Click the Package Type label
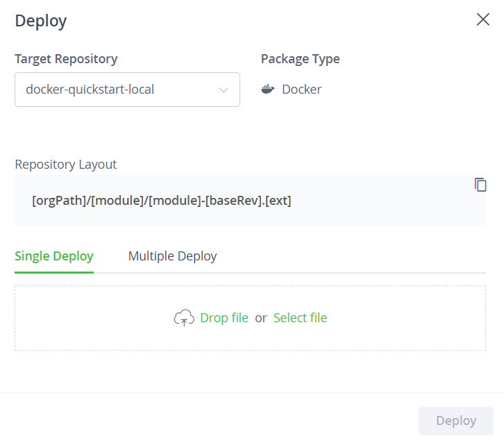This screenshot has height=441, width=504. [300, 59]
